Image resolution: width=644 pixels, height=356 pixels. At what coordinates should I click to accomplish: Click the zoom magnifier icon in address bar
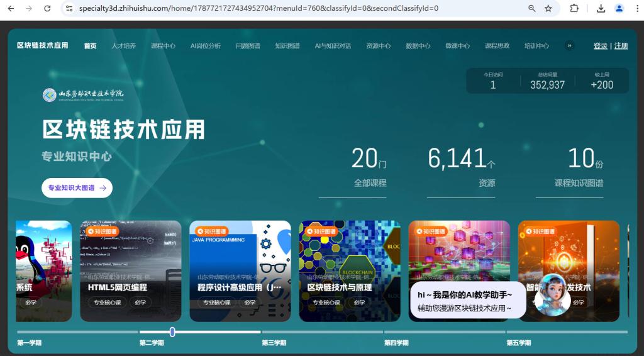click(532, 8)
